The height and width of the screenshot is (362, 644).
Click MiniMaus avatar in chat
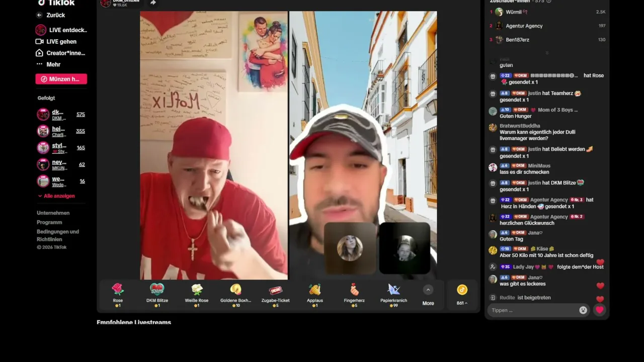tap(493, 167)
